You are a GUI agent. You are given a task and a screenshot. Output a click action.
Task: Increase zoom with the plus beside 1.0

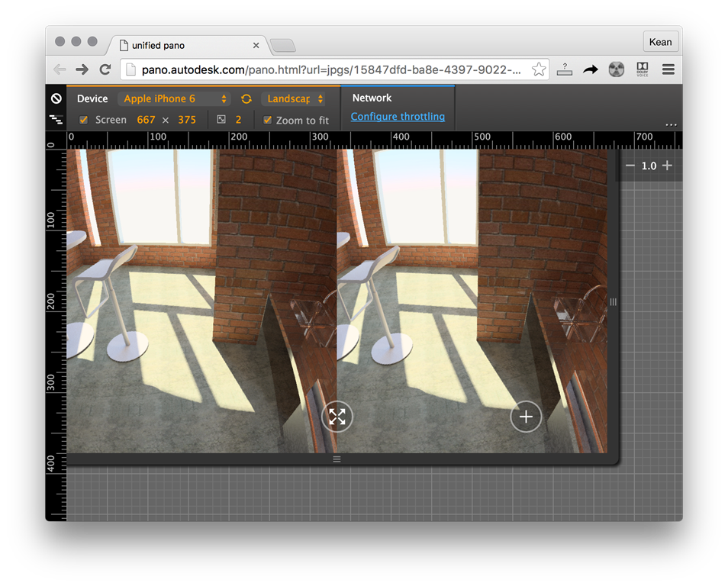667,166
